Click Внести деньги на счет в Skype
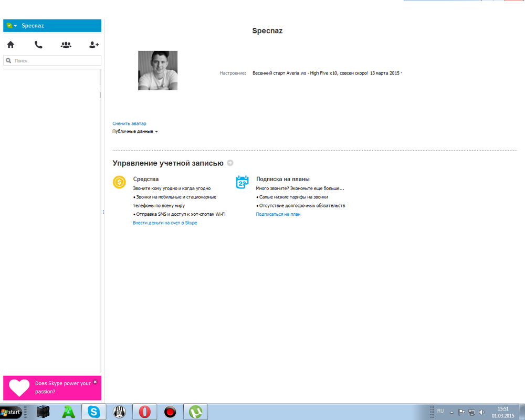This screenshot has height=420, width=525. pyautogui.click(x=165, y=223)
